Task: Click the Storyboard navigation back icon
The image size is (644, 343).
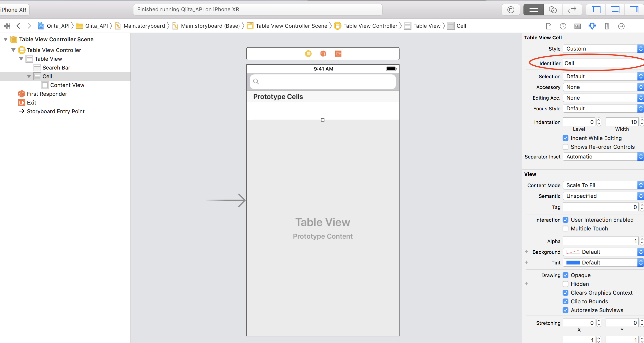Action: point(18,26)
